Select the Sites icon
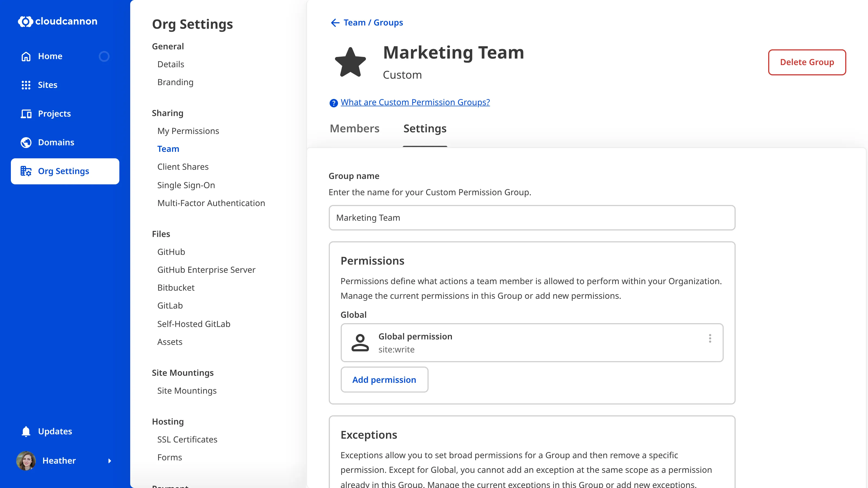Image resolution: width=868 pixels, height=488 pixels. [26, 85]
